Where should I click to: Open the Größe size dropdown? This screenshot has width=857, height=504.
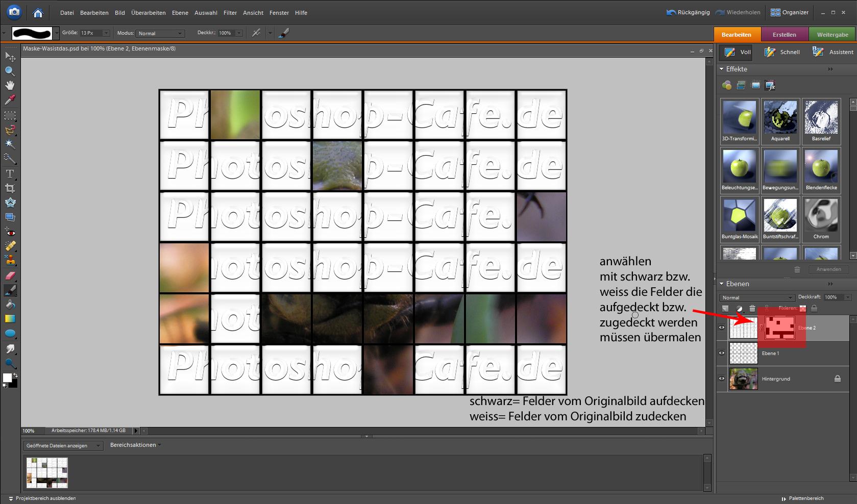[106, 33]
